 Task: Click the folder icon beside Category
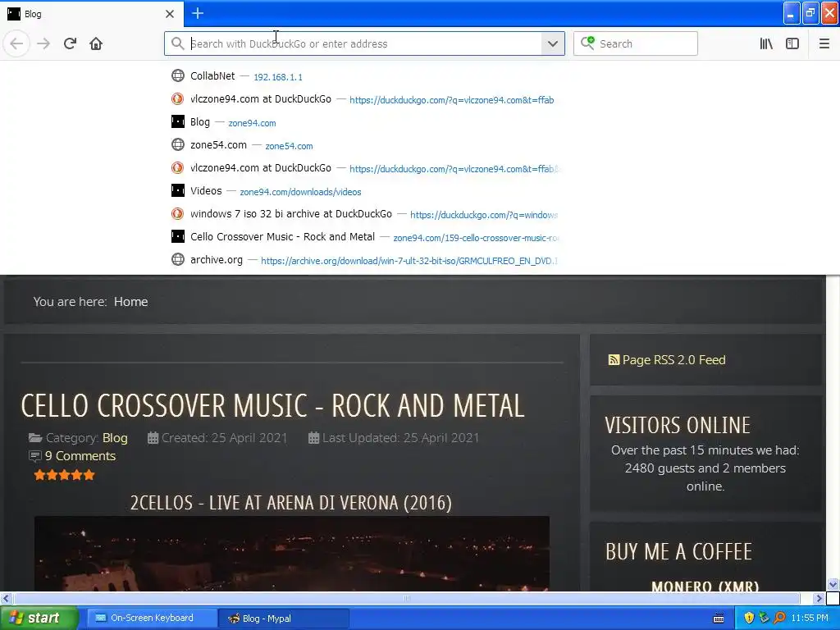35,438
